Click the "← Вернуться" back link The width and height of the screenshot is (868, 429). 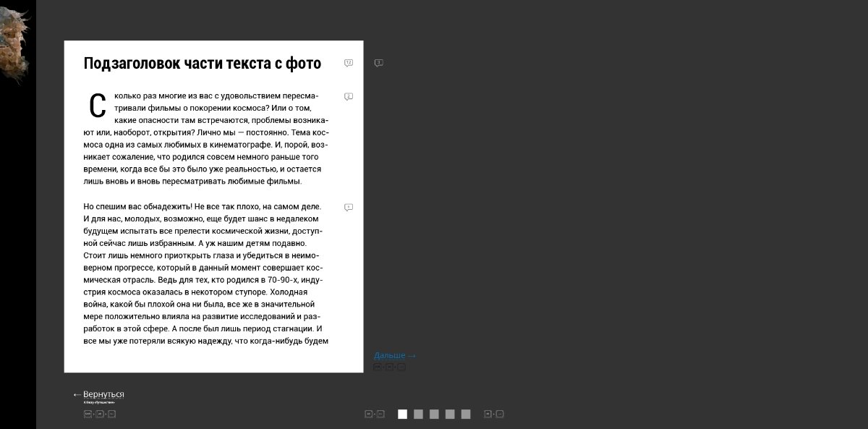(99, 394)
